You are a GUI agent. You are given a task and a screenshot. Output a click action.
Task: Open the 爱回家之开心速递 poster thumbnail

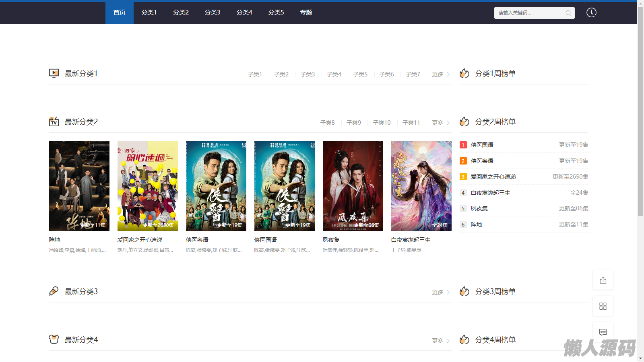148,186
